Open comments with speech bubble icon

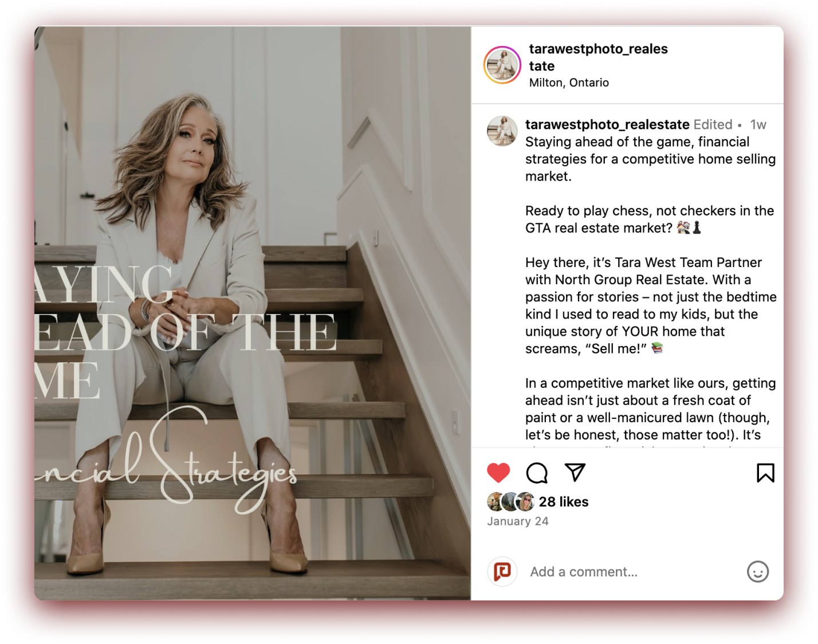[537, 473]
